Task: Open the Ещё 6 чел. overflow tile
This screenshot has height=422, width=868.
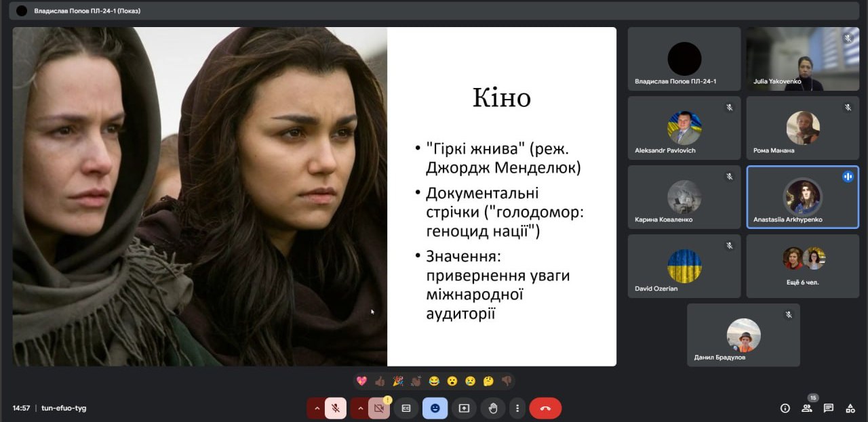Action: 803,266
